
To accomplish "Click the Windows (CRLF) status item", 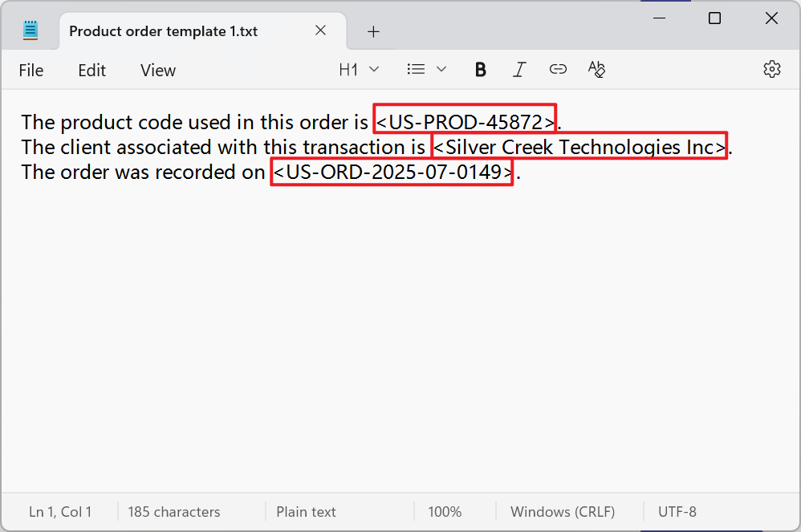I will click(x=562, y=511).
